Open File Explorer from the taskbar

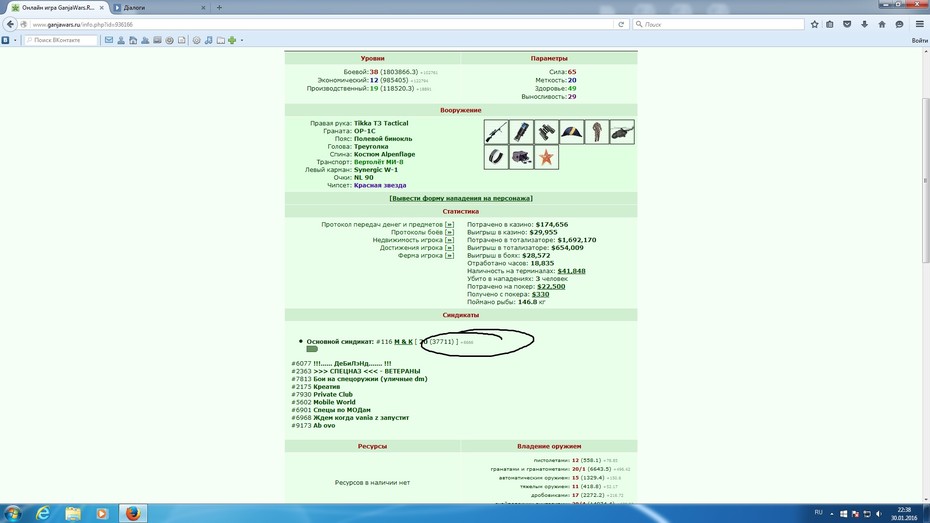point(73,513)
